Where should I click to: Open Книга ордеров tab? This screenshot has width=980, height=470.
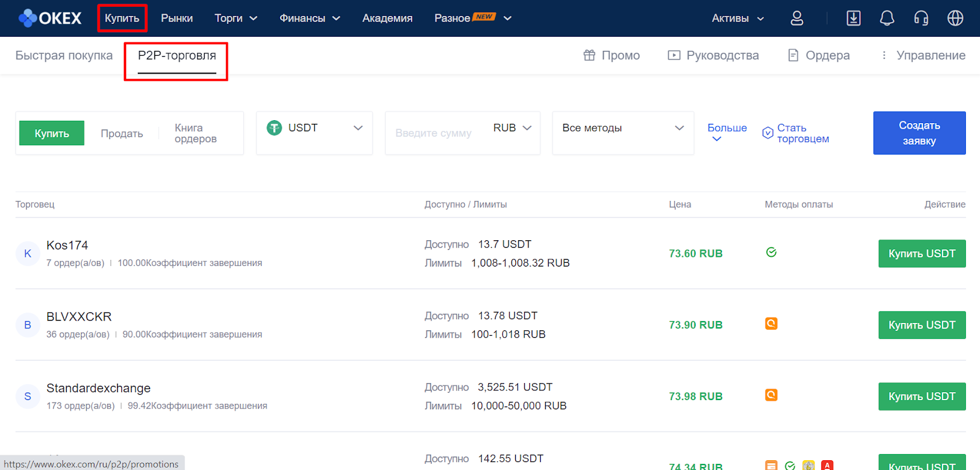(x=195, y=133)
